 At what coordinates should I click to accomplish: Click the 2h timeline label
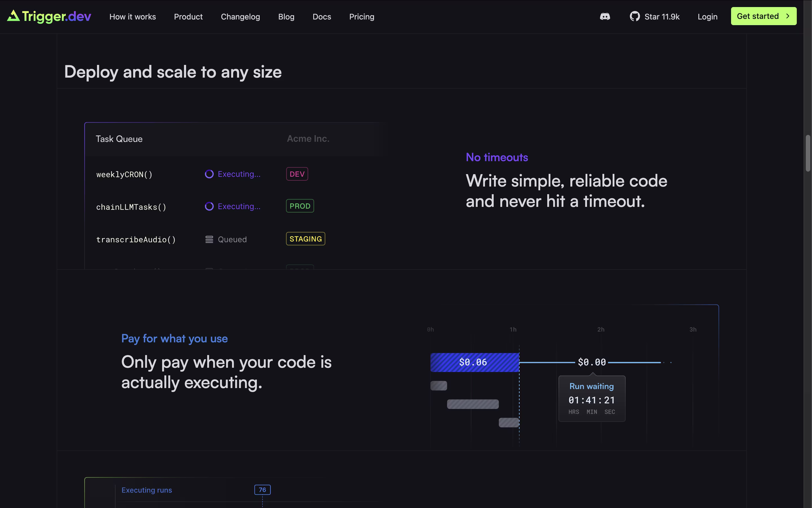pyautogui.click(x=601, y=330)
